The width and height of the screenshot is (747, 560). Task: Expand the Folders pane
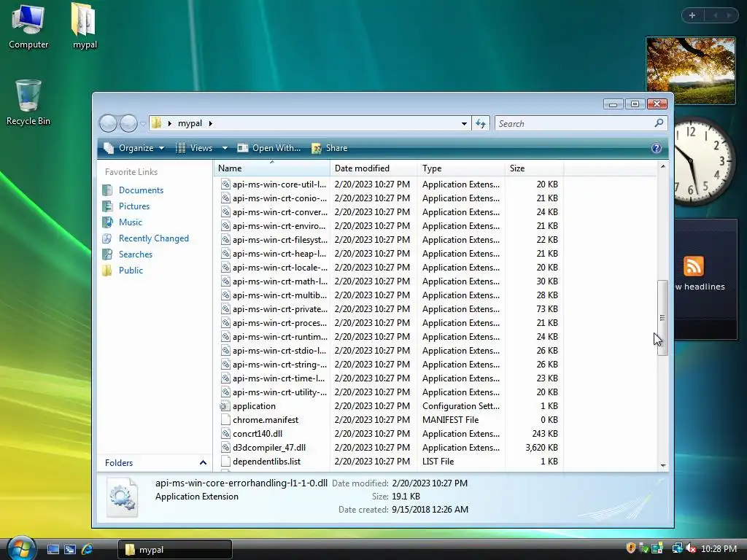pos(203,462)
